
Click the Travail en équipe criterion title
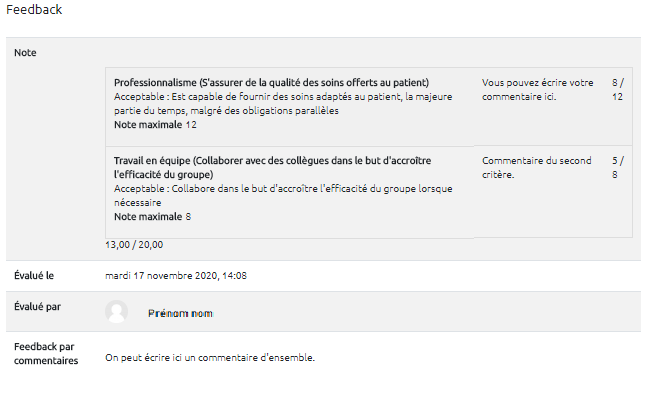(272, 167)
